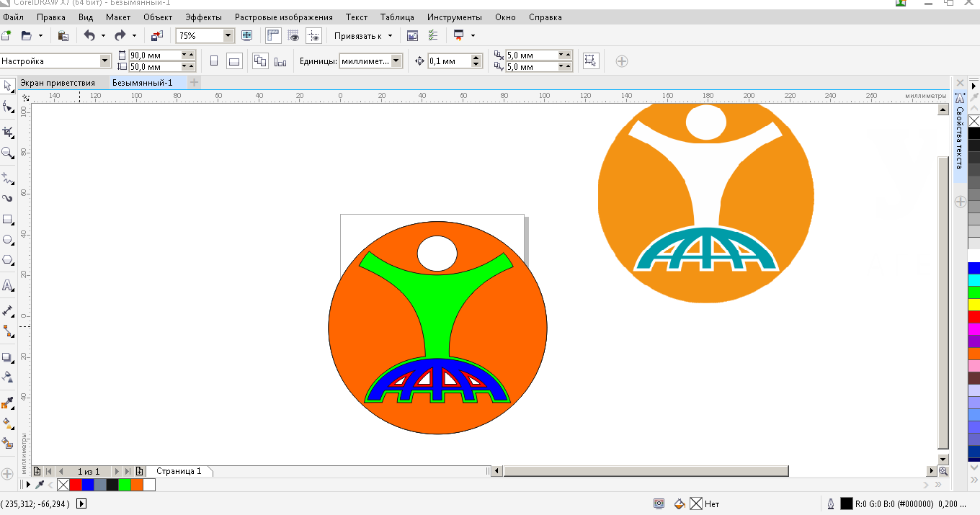Switch to Экран приветствия tab
Screen dimensions: 980x515
(x=58, y=83)
